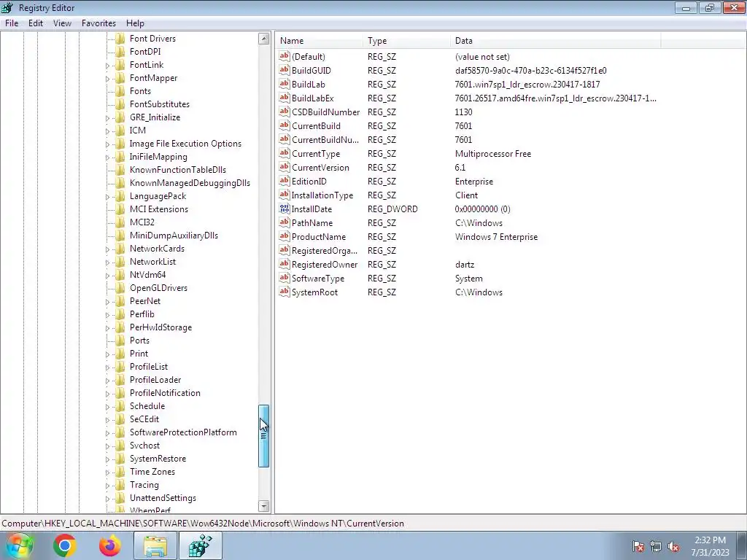Viewport: 747px width, 560px height.
Task: Expand the FontMapper key
Action: (x=107, y=79)
